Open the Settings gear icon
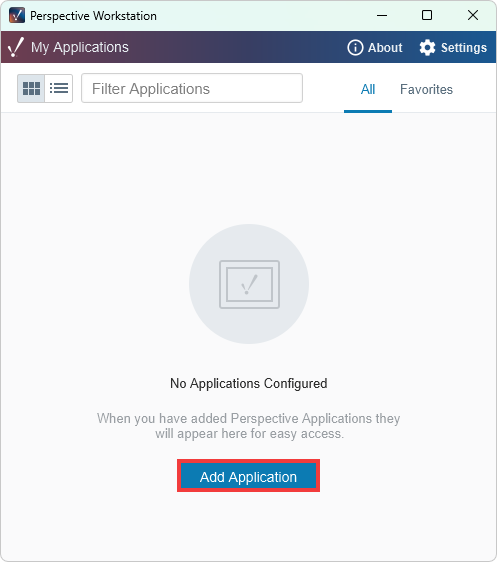The width and height of the screenshot is (497, 562). (x=427, y=47)
